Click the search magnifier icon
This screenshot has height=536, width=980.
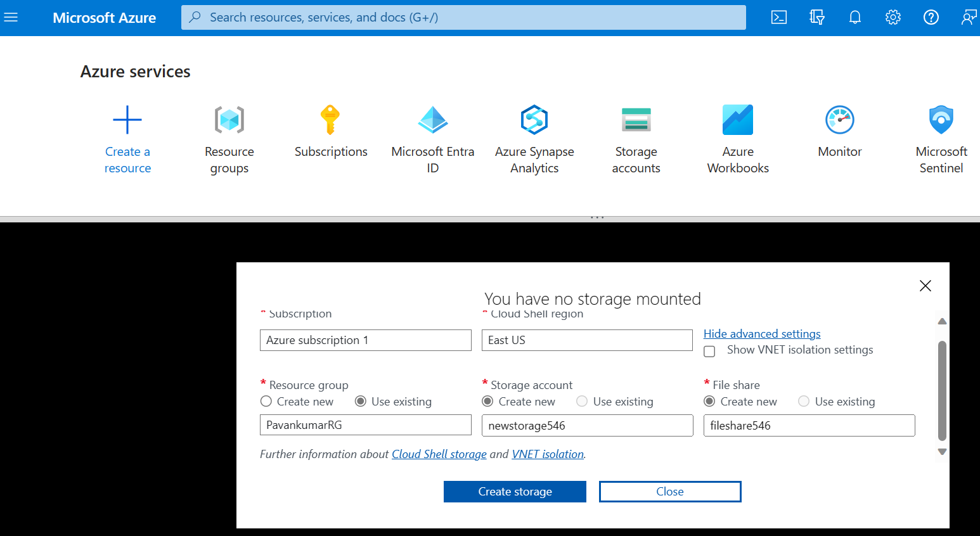[x=195, y=17]
